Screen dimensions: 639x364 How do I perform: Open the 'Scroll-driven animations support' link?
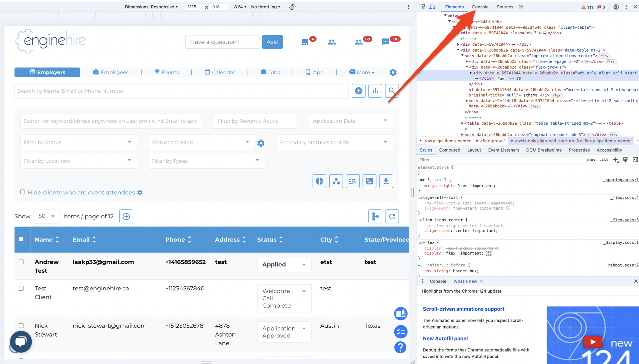pos(463,309)
